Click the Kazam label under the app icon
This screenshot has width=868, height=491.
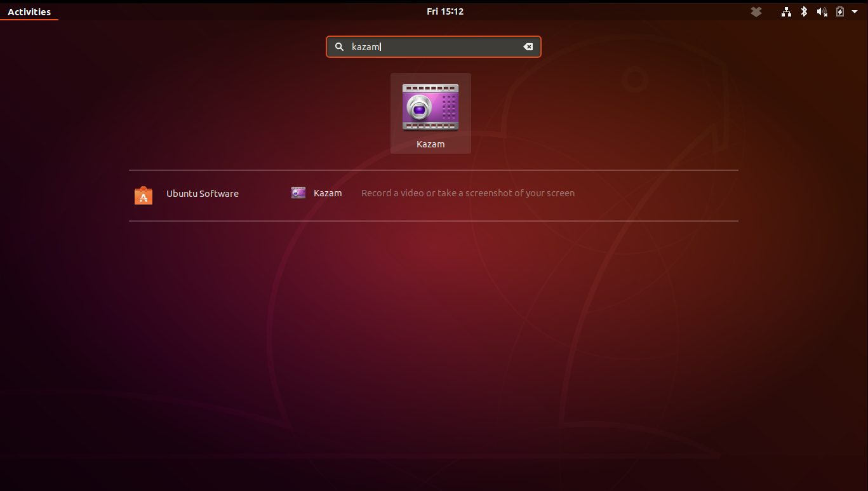(x=431, y=144)
